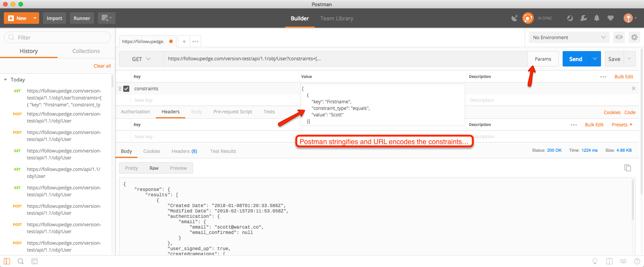Click the request URL field
Screen dimensions: 644x267
(345, 59)
